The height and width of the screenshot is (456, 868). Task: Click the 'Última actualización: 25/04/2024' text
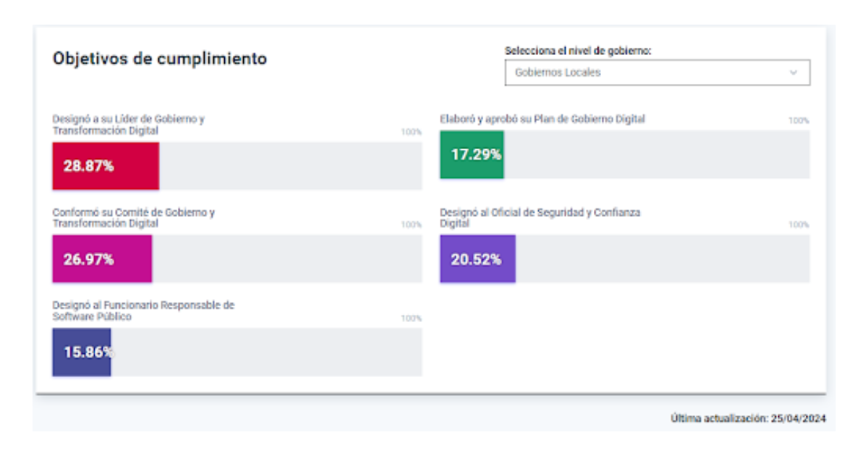[x=749, y=417]
